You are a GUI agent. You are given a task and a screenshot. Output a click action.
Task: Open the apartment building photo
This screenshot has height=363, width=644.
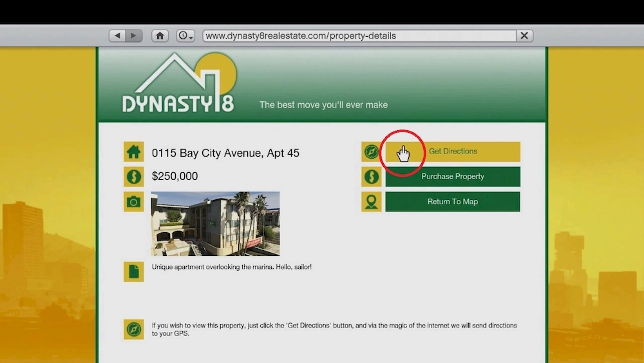(215, 224)
